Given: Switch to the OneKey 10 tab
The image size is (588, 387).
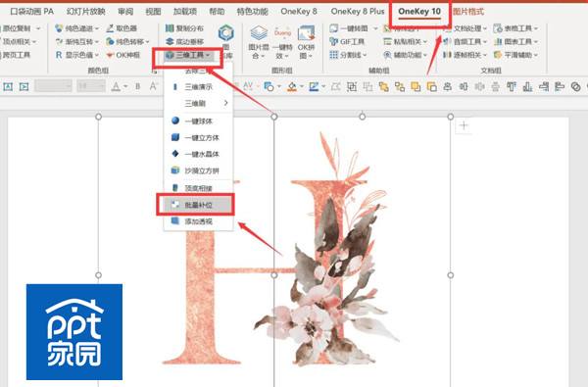Looking at the screenshot, I should (419, 12).
